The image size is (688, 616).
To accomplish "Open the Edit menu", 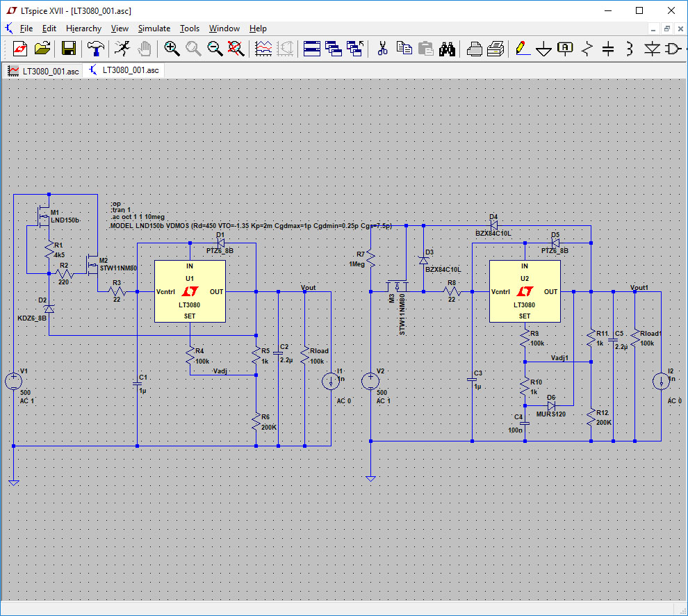I will point(49,29).
